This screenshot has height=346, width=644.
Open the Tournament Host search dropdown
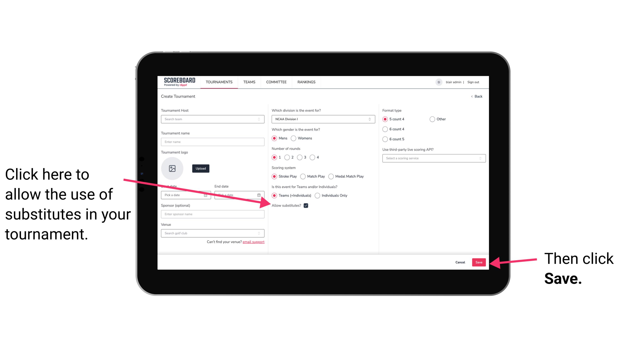(x=212, y=119)
